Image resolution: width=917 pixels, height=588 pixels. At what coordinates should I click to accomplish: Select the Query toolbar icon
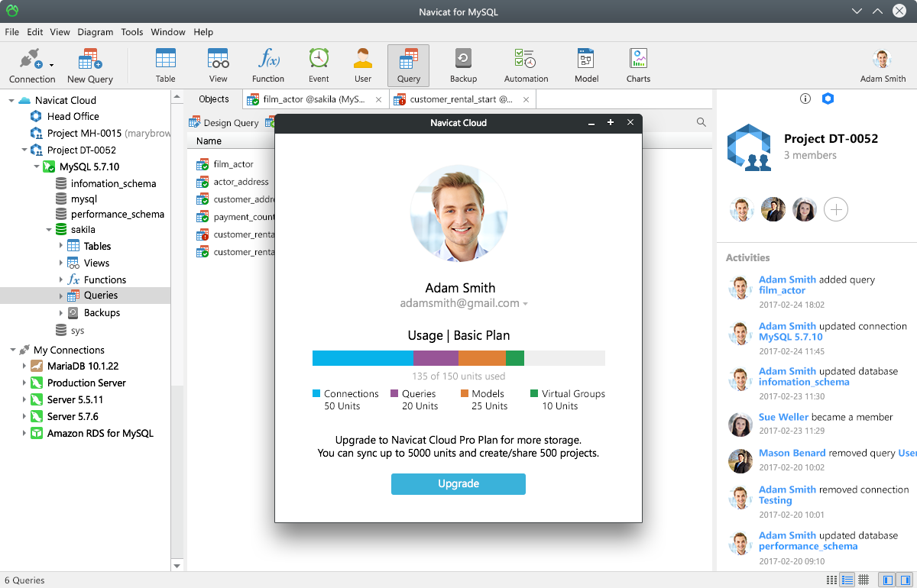(x=409, y=65)
